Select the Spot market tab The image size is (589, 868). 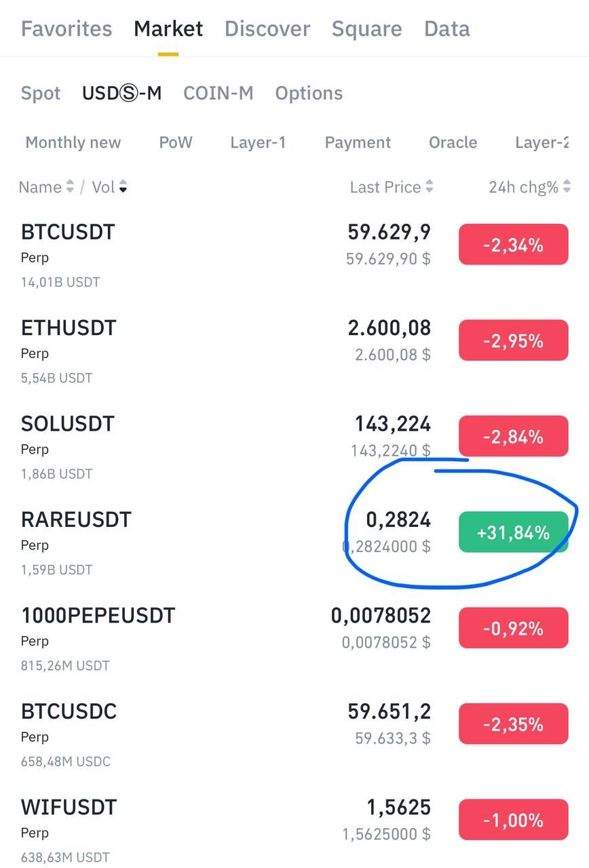[x=41, y=93]
